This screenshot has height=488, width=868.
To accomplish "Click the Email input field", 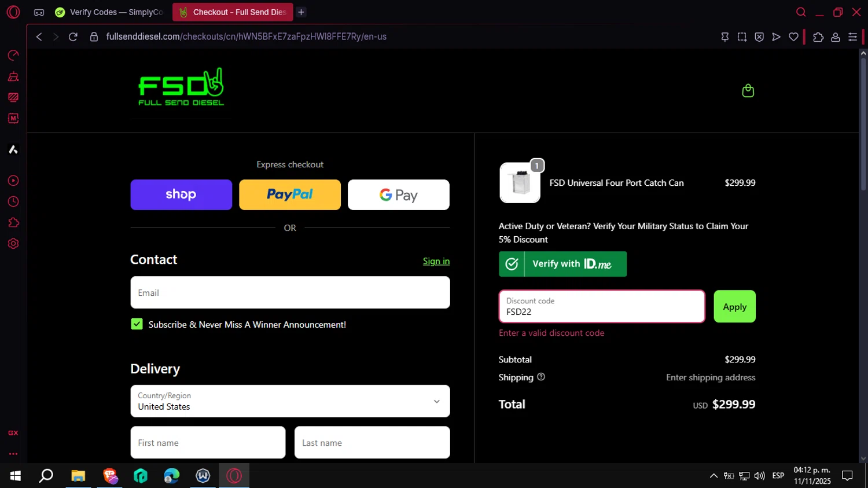I will (x=290, y=292).
